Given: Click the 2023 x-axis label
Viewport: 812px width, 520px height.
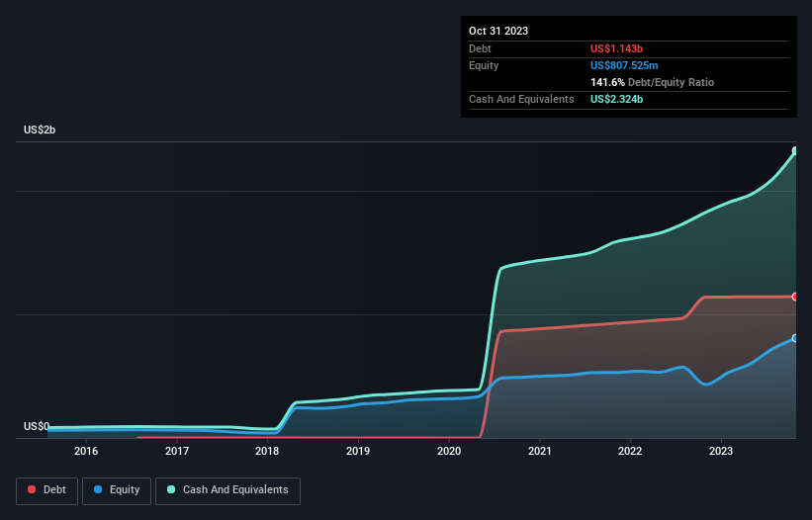Looking at the screenshot, I should coord(721,451).
